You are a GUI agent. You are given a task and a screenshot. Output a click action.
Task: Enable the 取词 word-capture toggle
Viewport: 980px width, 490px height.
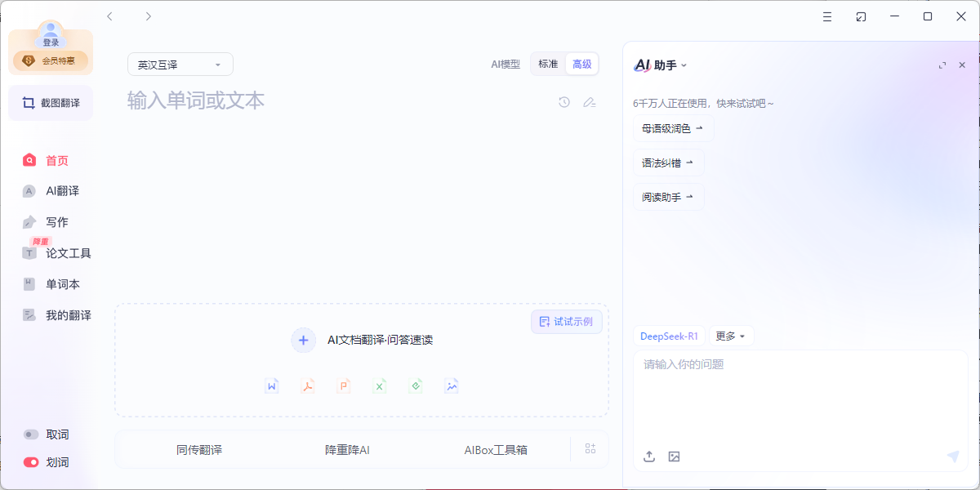point(30,434)
